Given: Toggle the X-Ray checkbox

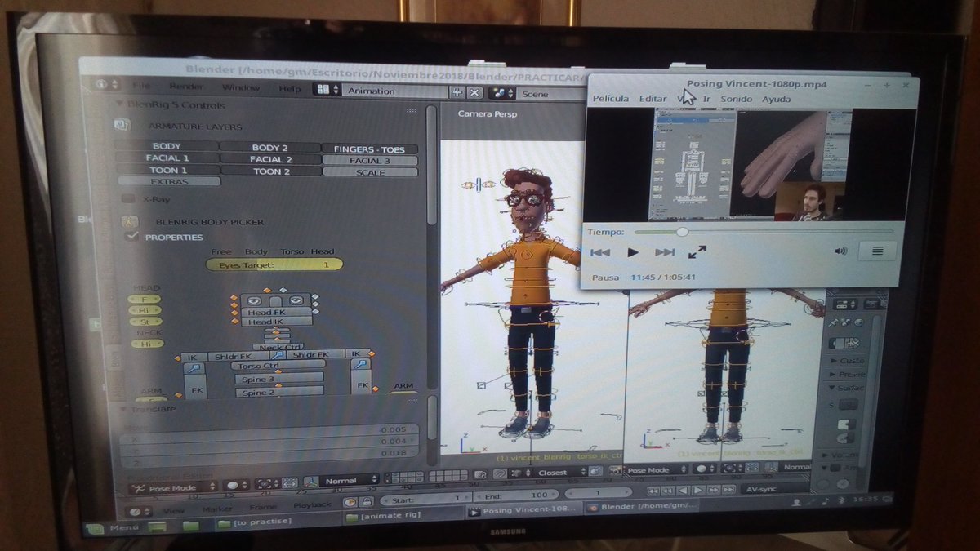Looking at the screenshot, I should pos(128,198).
